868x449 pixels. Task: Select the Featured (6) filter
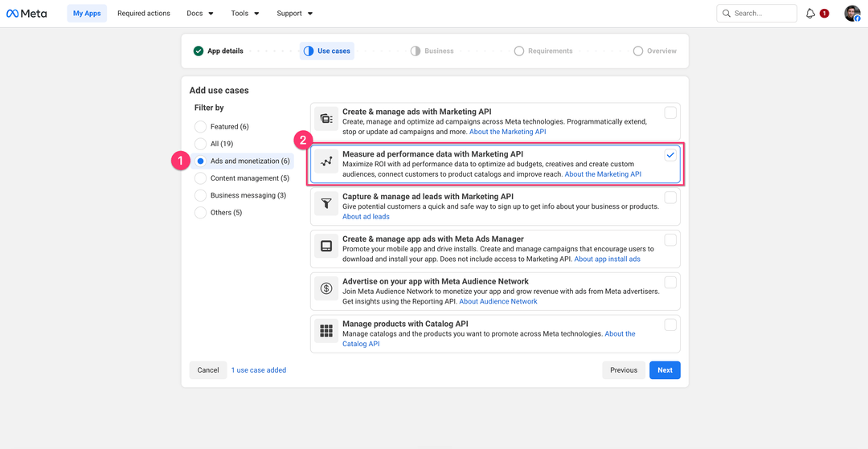point(200,127)
